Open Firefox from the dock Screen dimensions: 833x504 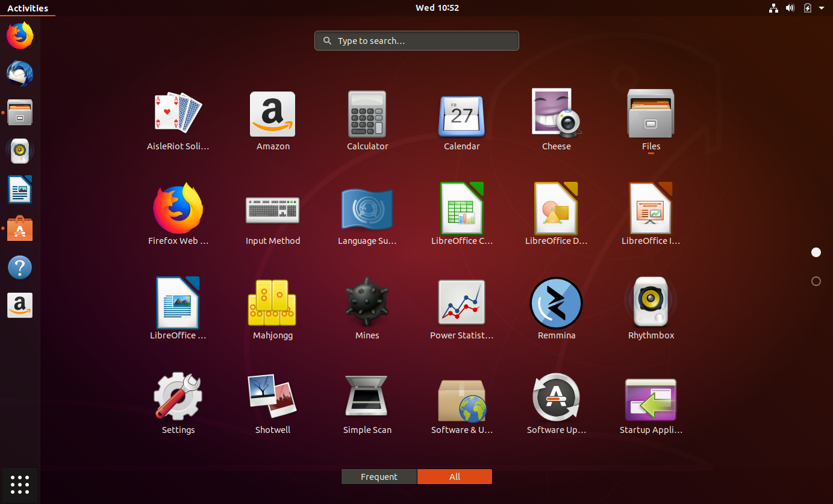[x=20, y=36]
